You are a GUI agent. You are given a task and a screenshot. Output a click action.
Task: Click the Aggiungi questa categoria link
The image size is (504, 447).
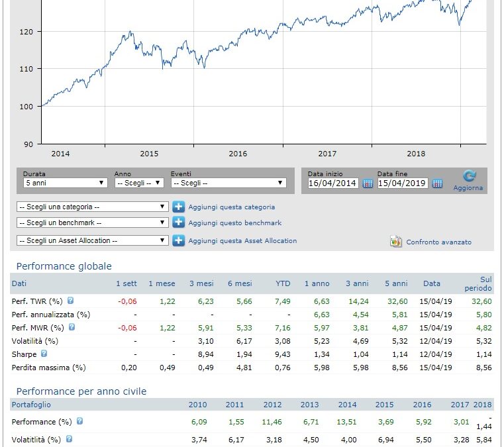coord(231,207)
